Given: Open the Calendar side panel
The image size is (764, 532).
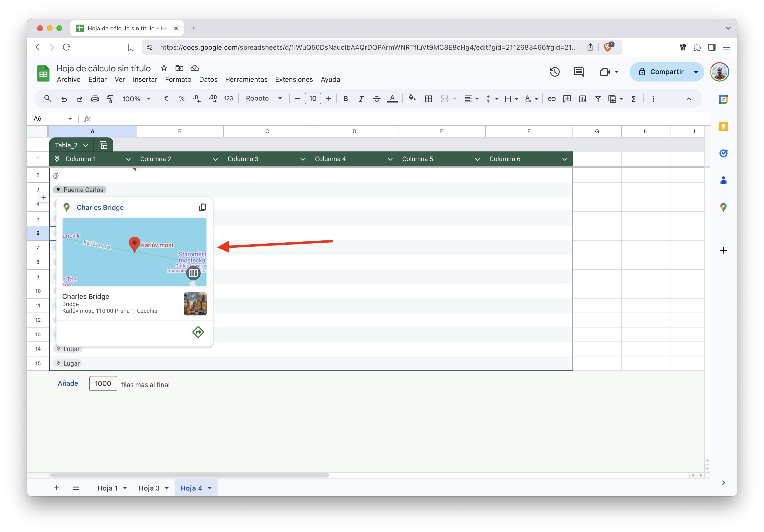Looking at the screenshot, I should (x=723, y=99).
